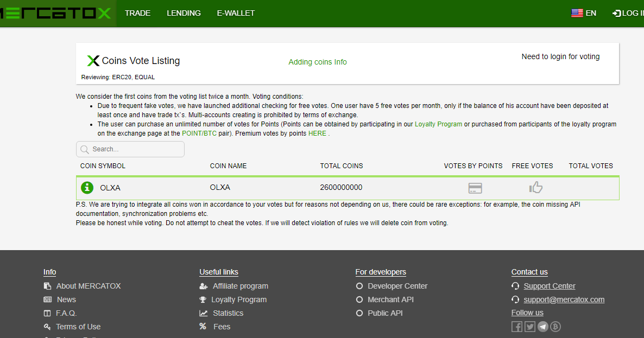Click support@mercatox.com email link
This screenshot has width=644, height=338.
(564, 300)
